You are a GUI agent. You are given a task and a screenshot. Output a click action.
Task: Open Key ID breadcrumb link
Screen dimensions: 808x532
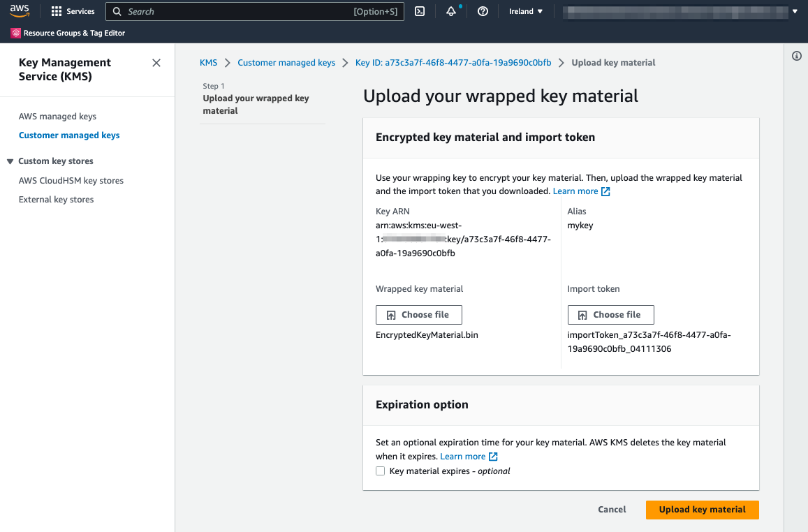(453, 62)
